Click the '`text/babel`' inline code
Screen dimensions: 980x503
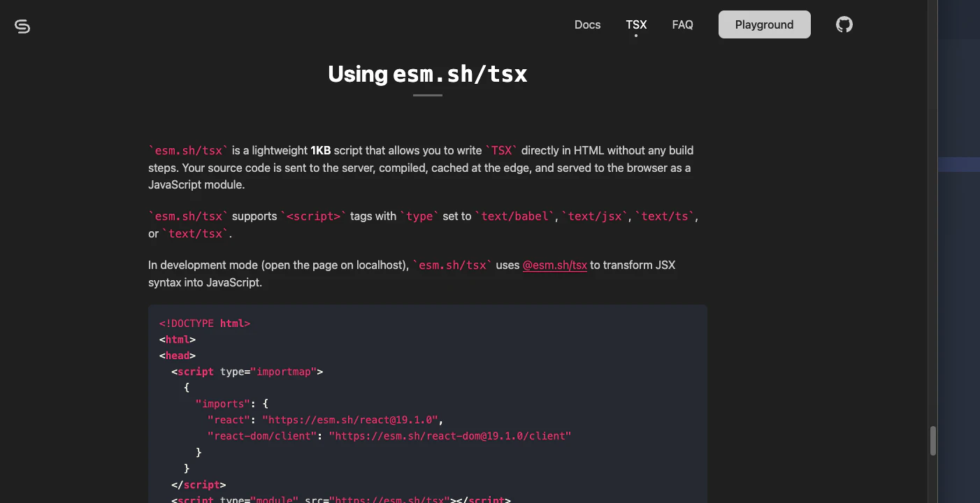tap(515, 217)
